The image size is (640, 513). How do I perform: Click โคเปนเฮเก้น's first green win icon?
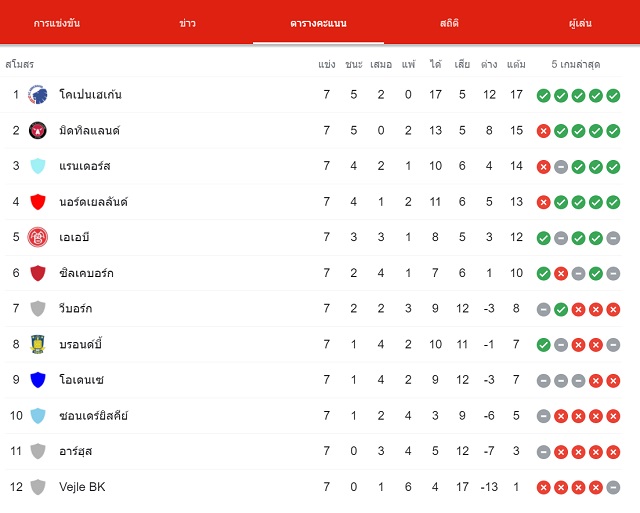(543, 95)
